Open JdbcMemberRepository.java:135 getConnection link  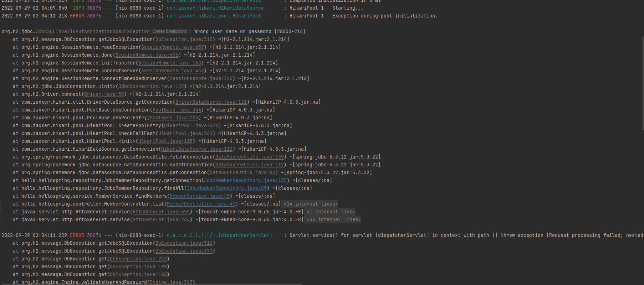pos(245,180)
